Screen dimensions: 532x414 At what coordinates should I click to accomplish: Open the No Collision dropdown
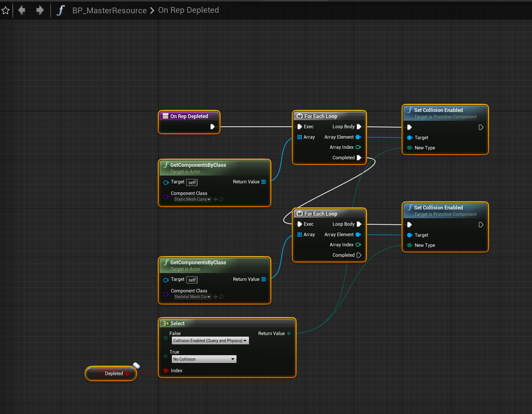click(204, 359)
